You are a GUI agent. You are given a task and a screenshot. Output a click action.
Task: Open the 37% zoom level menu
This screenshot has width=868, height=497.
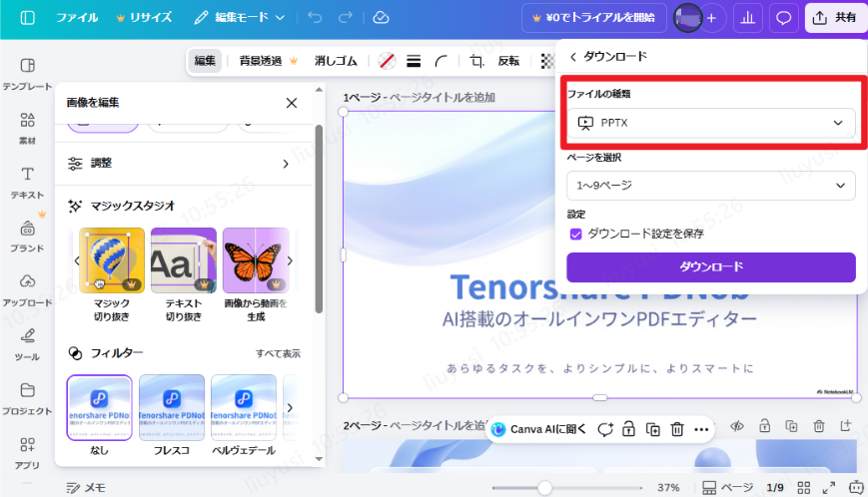pyautogui.click(x=668, y=488)
